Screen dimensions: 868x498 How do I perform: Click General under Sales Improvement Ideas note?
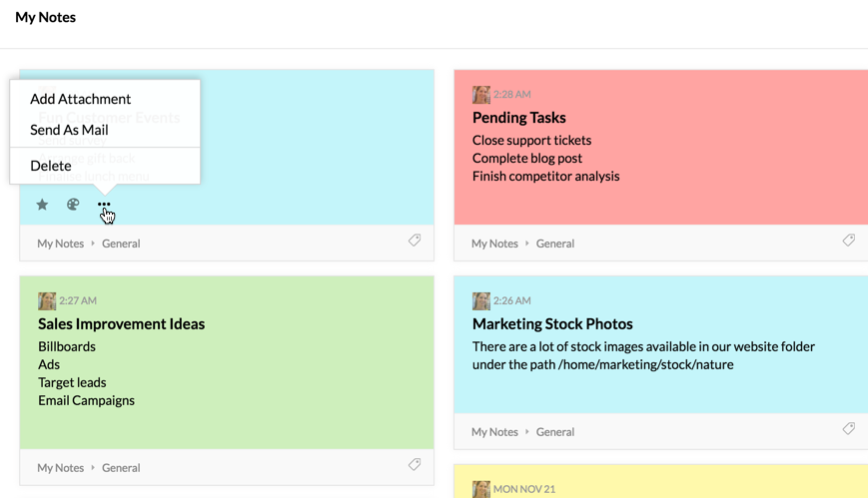(121, 468)
